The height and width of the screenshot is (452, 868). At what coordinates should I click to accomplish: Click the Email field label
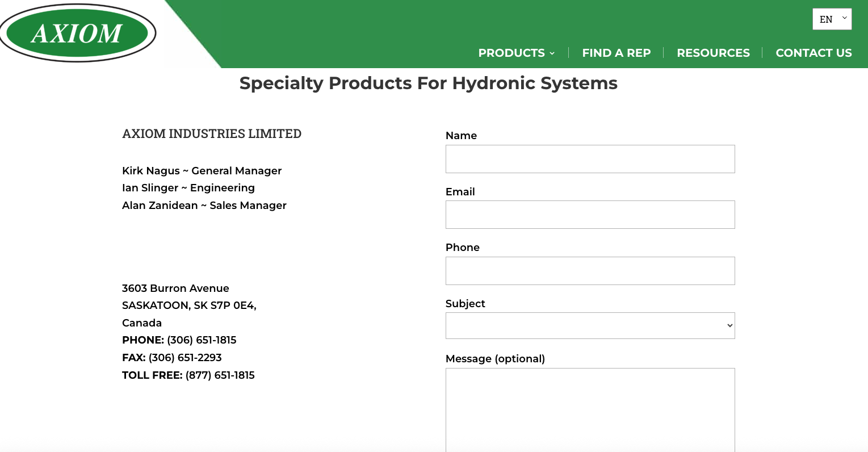point(460,192)
